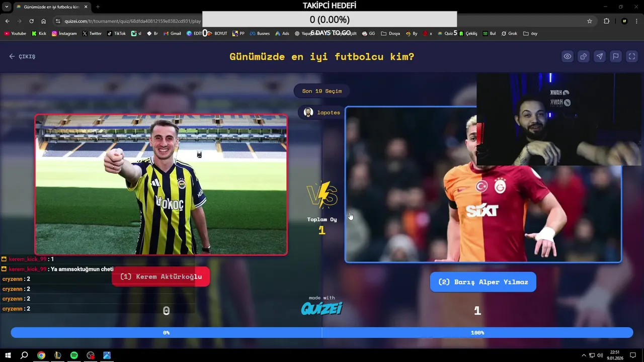Image resolution: width=644 pixels, height=362 pixels.
Task: Click the flag report icon
Action: click(x=615, y=56)
